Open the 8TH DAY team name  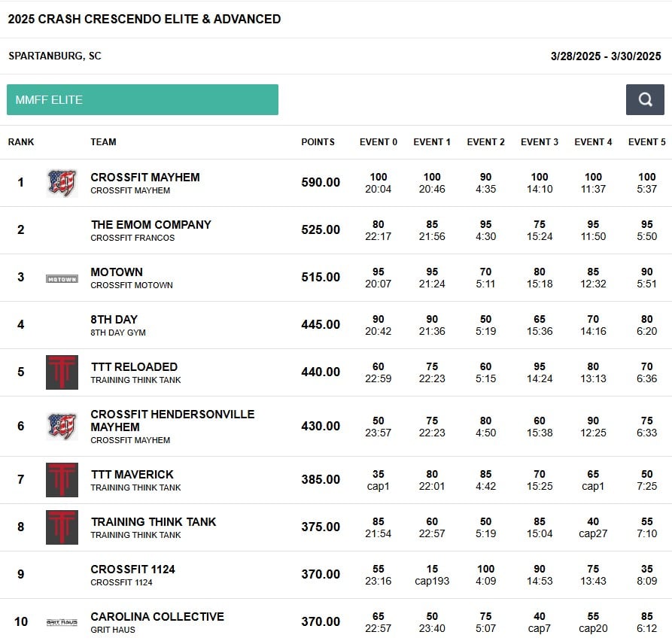tap(114, 320)
